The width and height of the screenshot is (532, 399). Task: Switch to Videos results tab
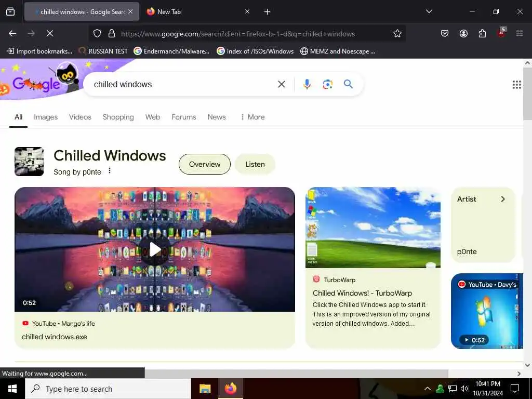(x=80, y=117)
